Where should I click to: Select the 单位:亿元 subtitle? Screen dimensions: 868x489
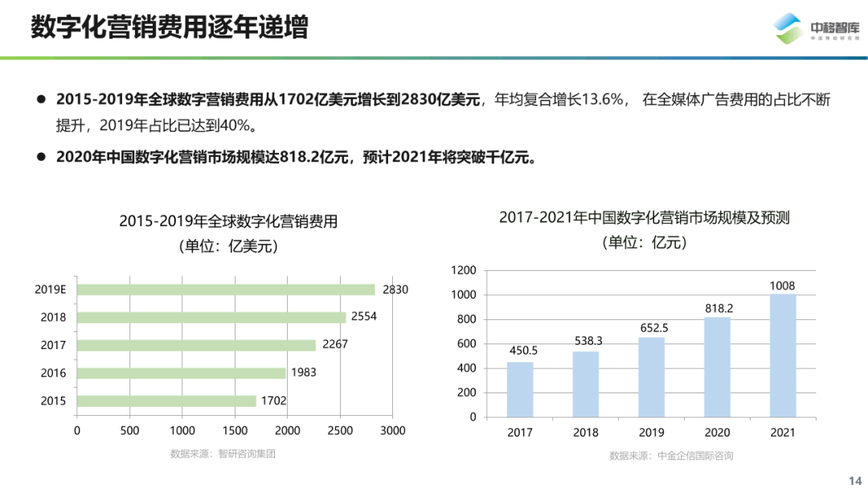pyautogui.click(x=645, y=241)
